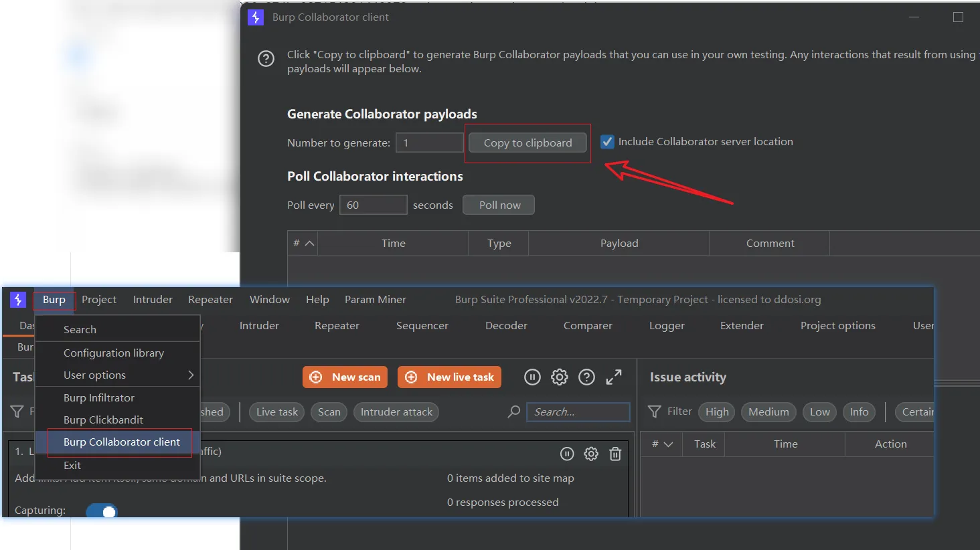Switch to the Intruder tab in tab bar
Viewport: 980px width, 550px height.
259,326
